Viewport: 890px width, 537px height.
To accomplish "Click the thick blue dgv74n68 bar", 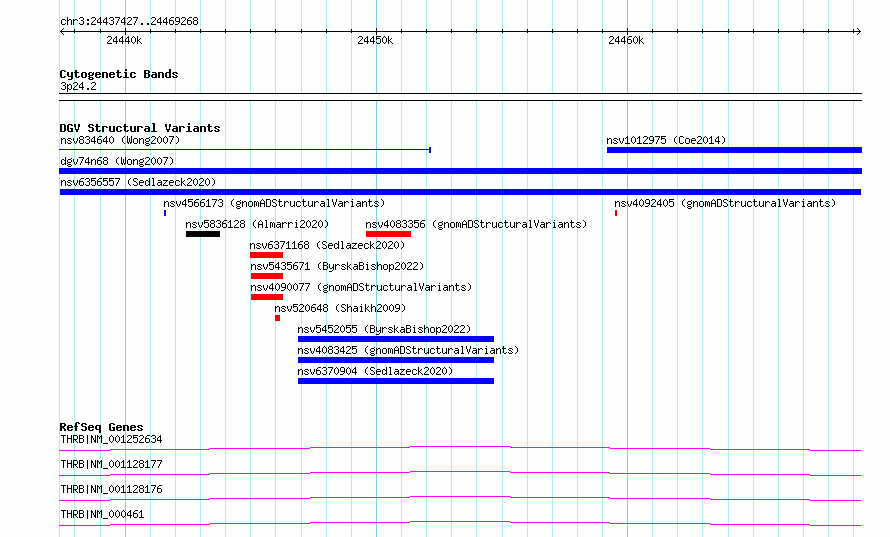I will (461, 171).
